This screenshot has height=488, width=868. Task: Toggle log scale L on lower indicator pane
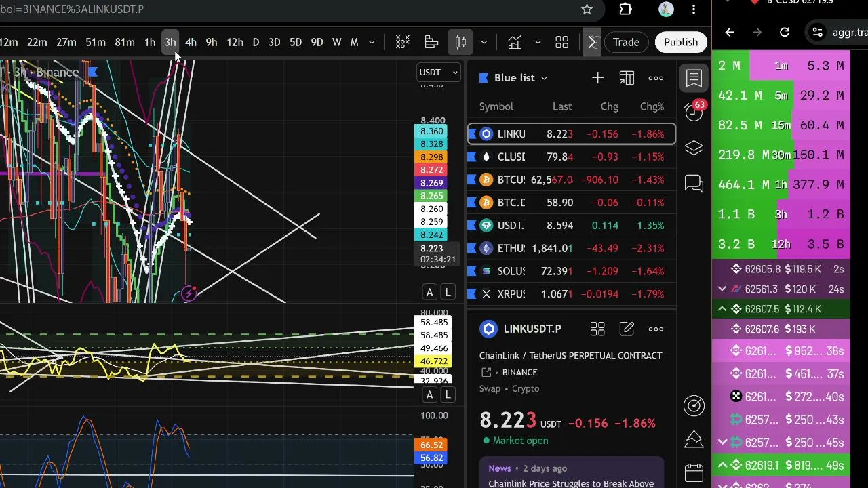pyautogui.click(x=448, y=395)
